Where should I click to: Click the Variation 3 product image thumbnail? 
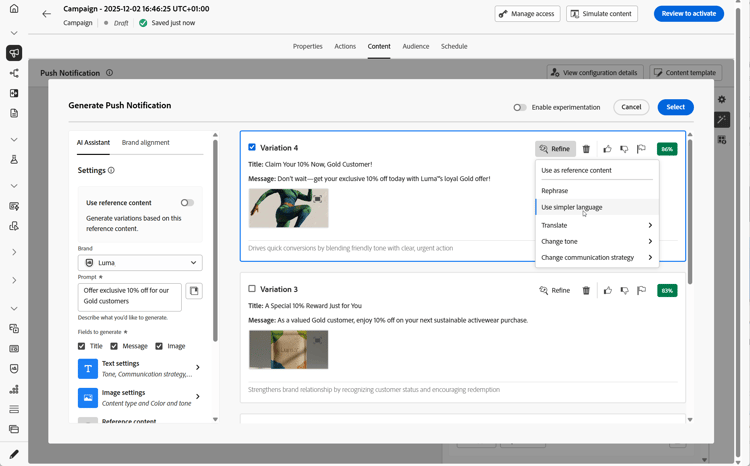pyautogui.click(x=288, y=349)
